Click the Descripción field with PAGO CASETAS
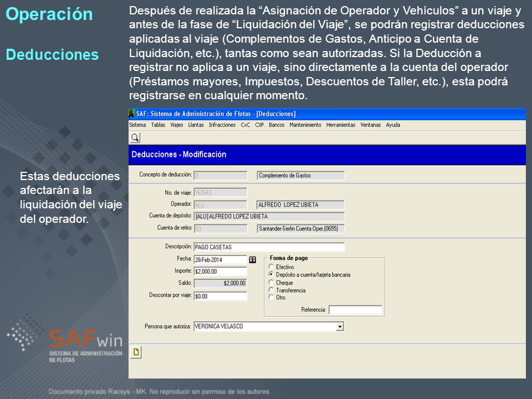Viewport: 532px width, 399px height. (x=269, y=247)
